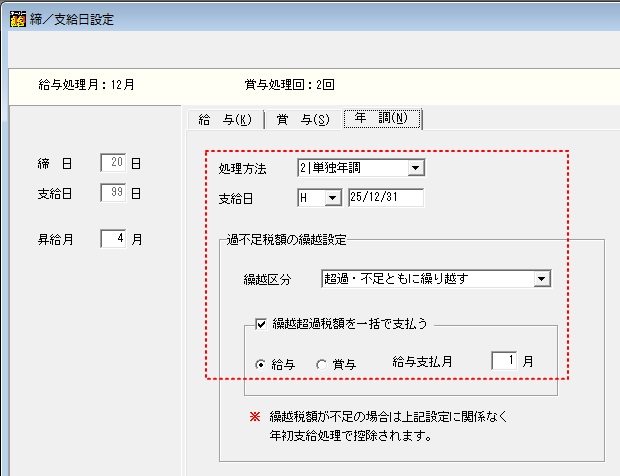The image size is (620, 476).
Task: Click the 昇給月 field showing 4
Action: coord(113,238)
